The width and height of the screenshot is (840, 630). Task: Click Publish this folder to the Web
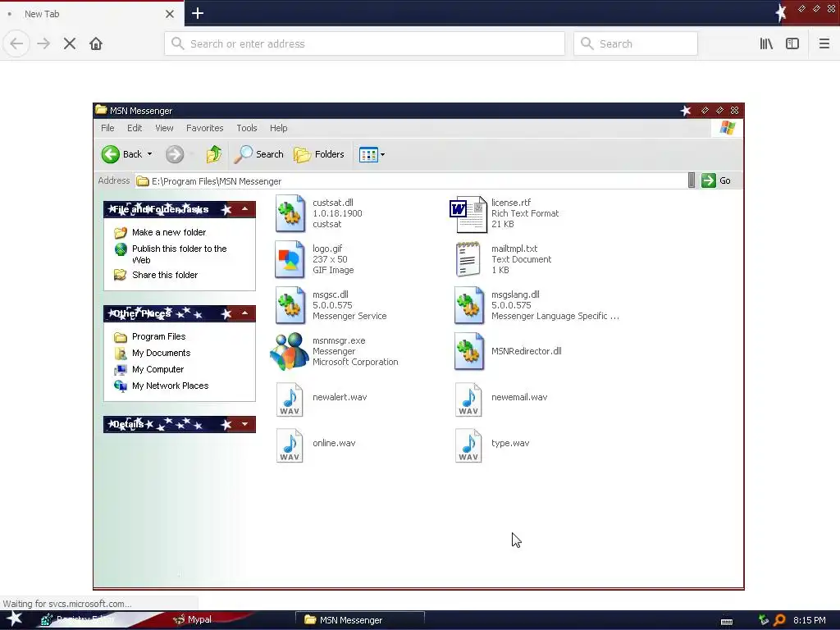(180, 254)
